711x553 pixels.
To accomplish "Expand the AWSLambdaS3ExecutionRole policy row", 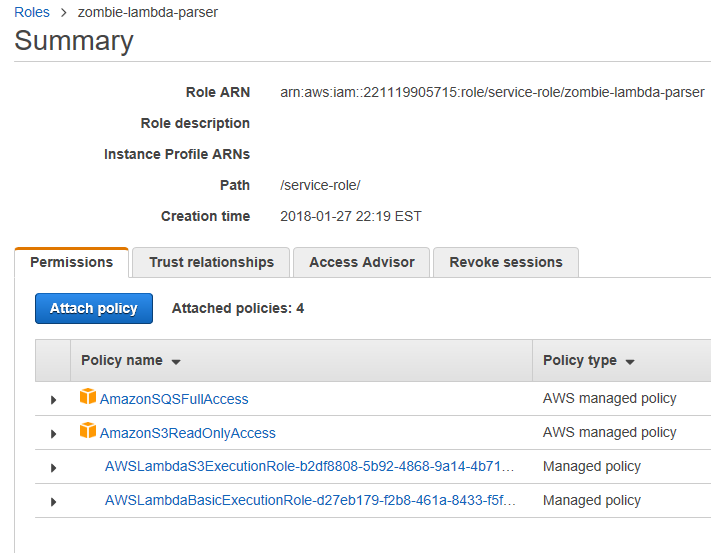I will [53, 468].
